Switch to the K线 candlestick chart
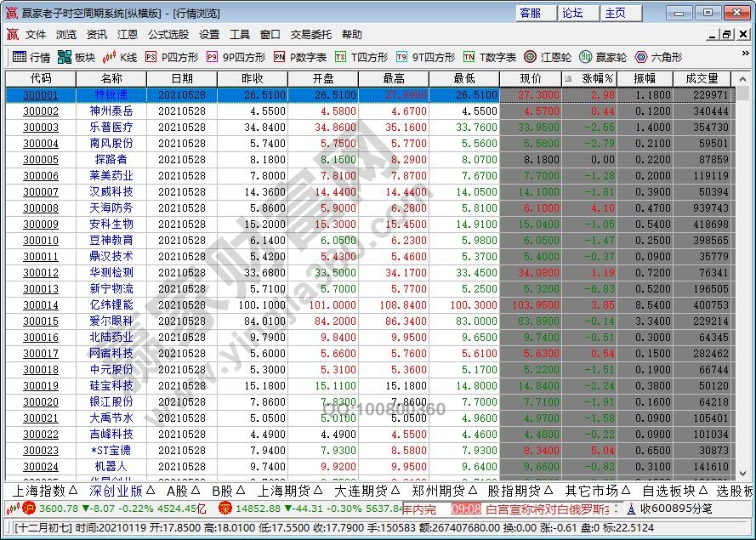 coord(120,57)
